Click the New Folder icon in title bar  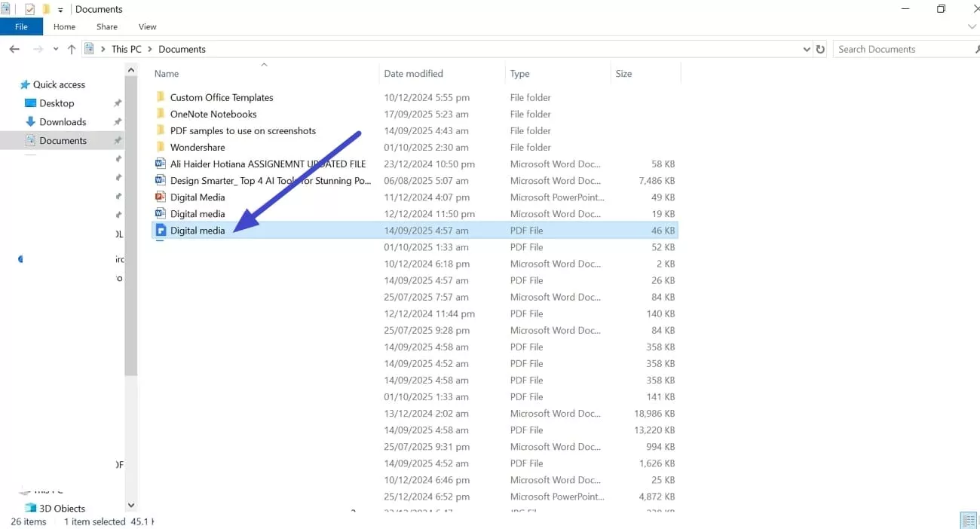46,9
